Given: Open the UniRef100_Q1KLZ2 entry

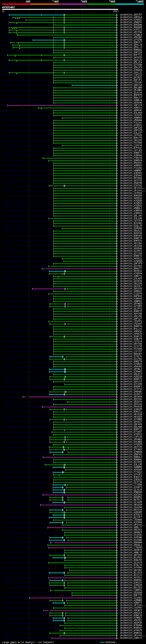Looking at the screenshot, I should (131, 72).
